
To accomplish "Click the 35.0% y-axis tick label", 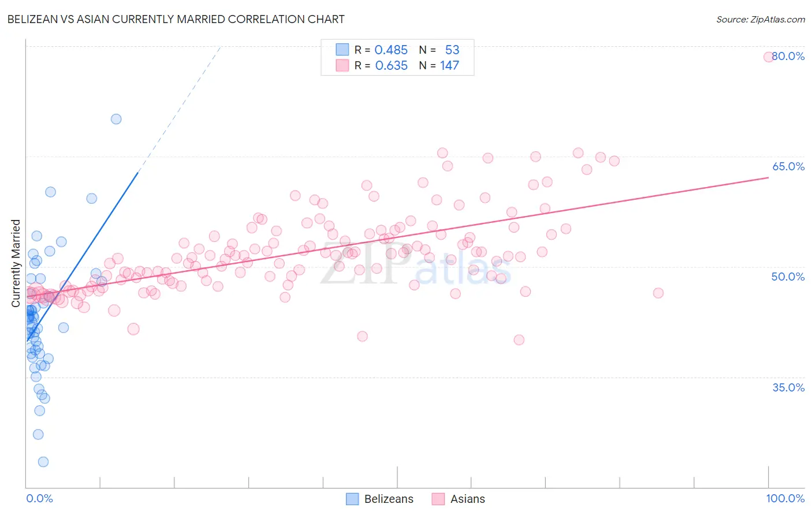I will (788, 387).
